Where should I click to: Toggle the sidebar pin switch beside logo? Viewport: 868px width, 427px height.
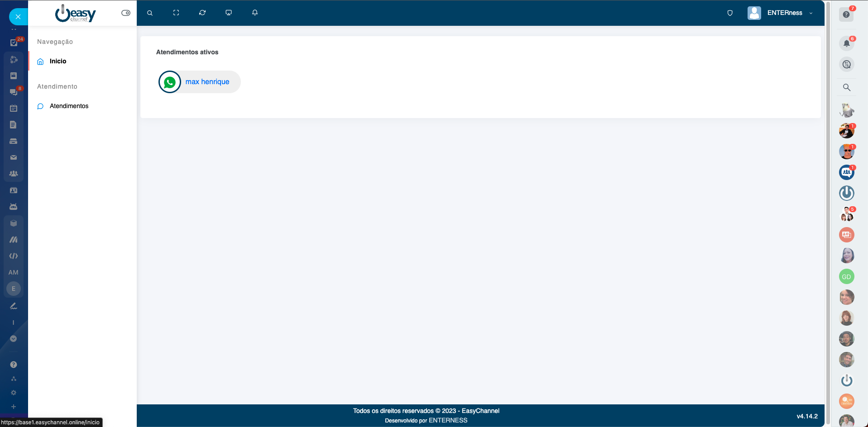coord(126,13)
